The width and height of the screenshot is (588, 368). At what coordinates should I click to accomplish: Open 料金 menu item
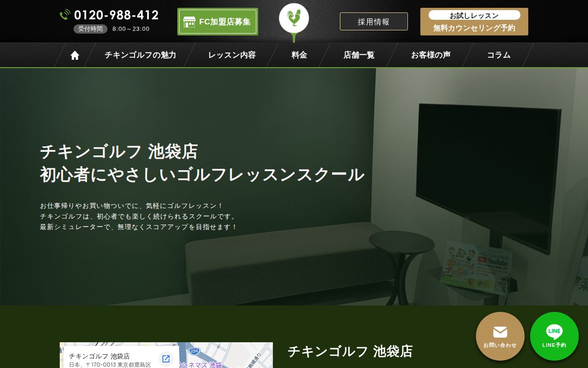(x=300, y=55)
